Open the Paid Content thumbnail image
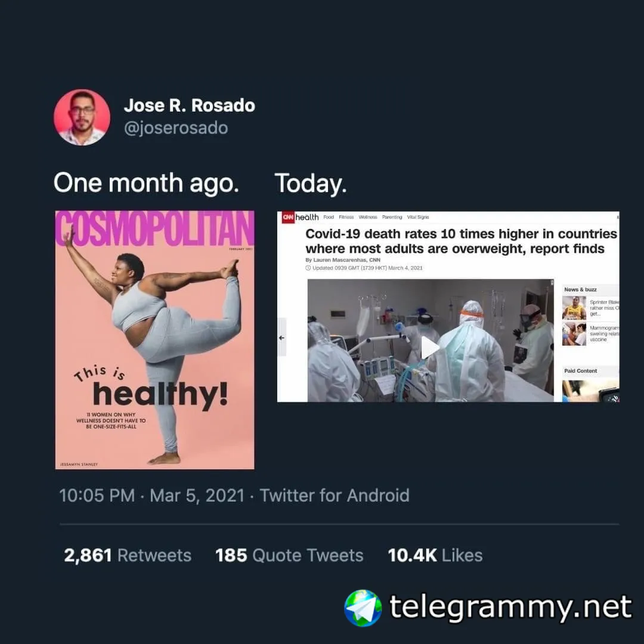 coord(590,391)
